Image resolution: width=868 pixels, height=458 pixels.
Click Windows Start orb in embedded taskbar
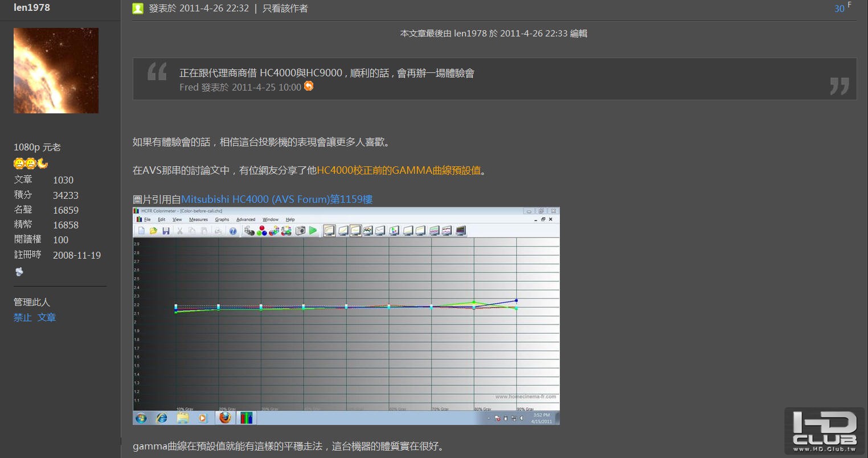(141, 418)
